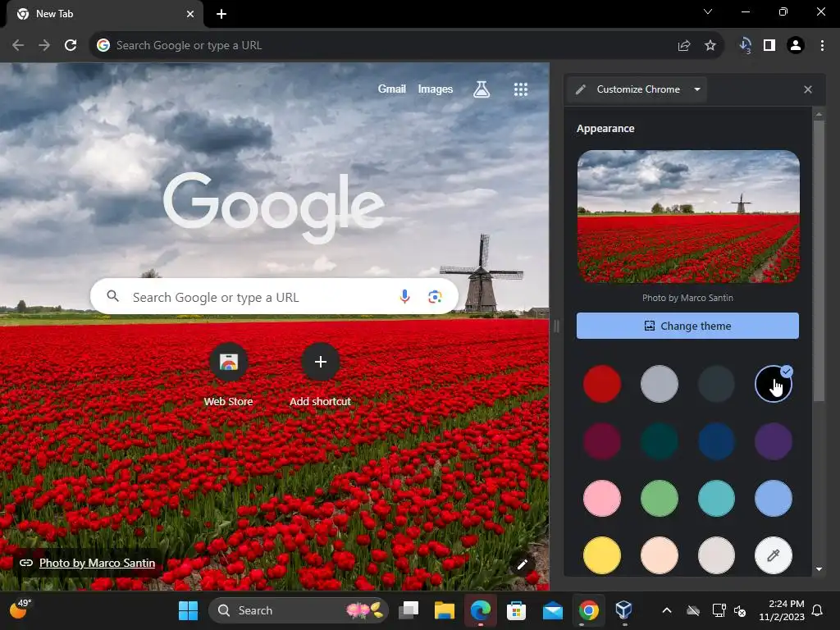Toggle the side panel icon in toolbar
840x630 pixels.
pos(769,46)
